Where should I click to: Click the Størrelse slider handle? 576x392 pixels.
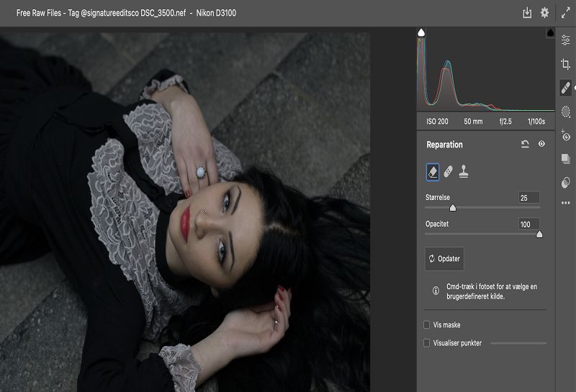point(453,208)
